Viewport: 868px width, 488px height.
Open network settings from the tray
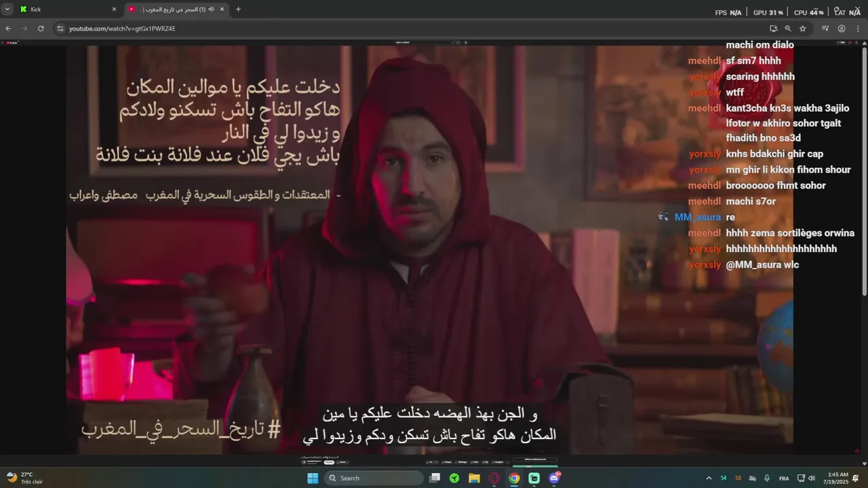point(801,478)
